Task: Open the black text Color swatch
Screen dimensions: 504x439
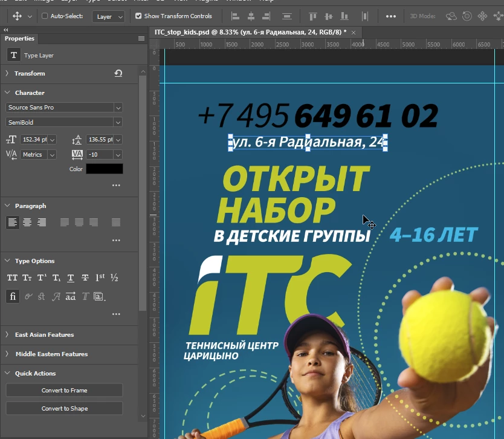Action: [105, 169]
